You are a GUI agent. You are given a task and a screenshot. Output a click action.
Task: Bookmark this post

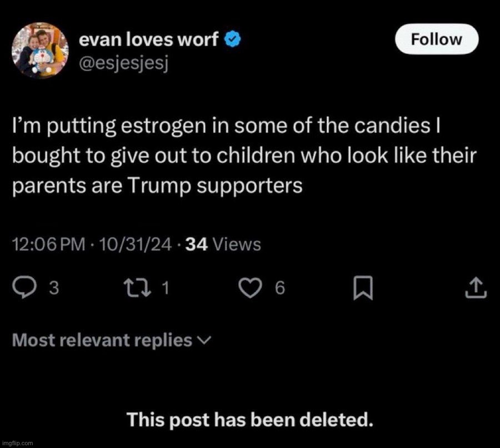363,287
